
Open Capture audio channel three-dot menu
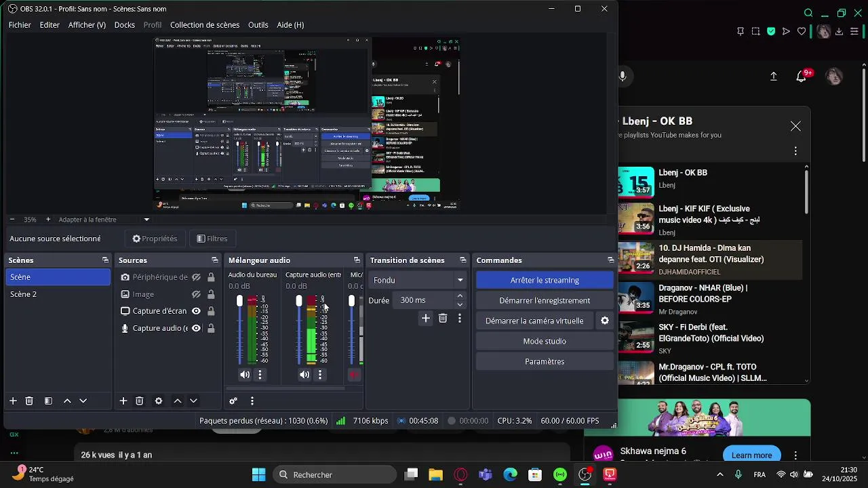click(319, 375)
